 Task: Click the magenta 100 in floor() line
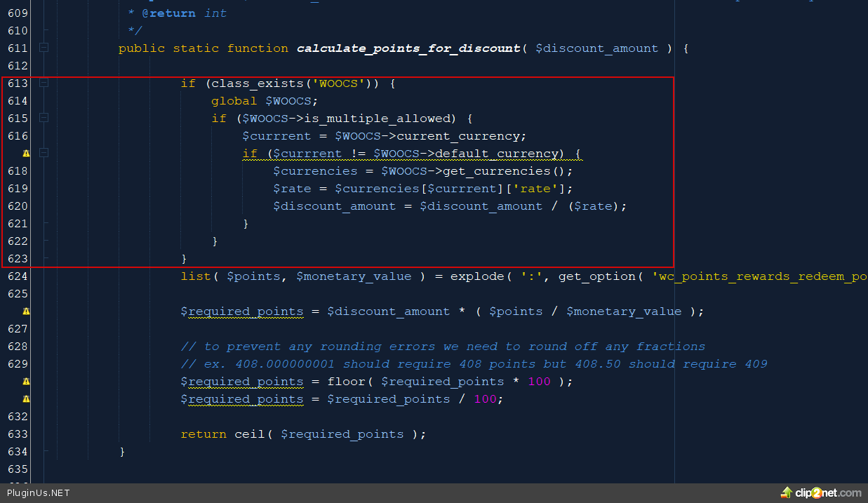coord(539,381)
